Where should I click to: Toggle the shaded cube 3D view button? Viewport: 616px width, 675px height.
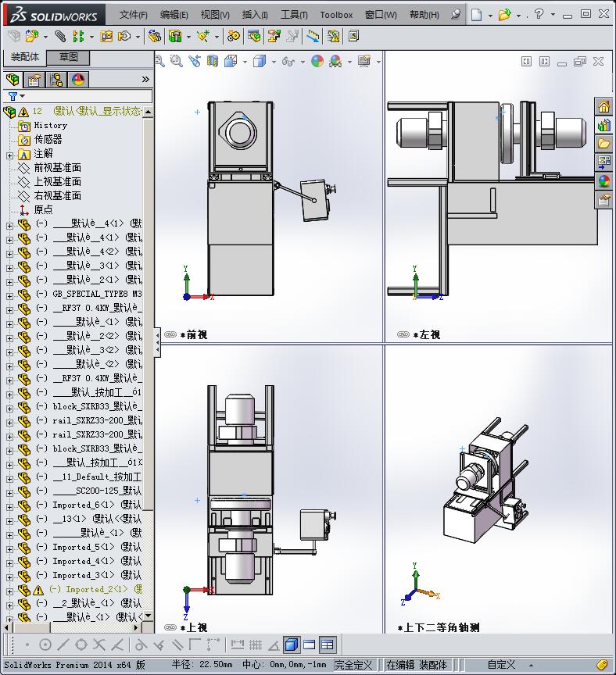pos(292,645)
